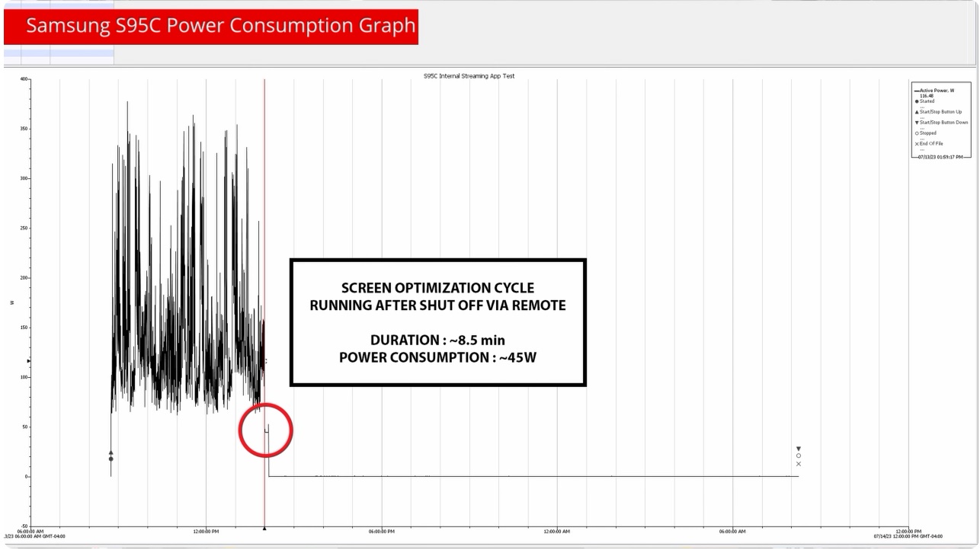Select the 'End Of File' legend entry
980x550 pixels.
(929, 144)
